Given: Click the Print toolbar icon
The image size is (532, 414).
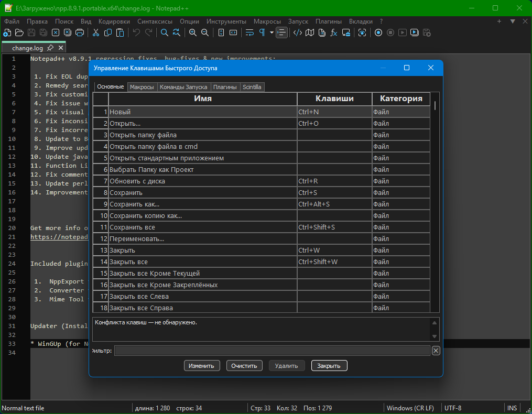Looking at the screenshot, I should (x=80, y=32).
